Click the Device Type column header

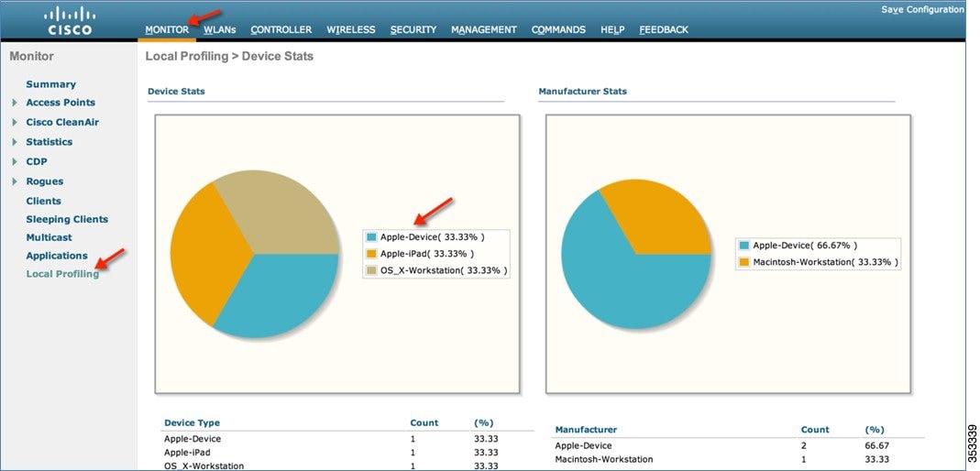pos(192,423)
